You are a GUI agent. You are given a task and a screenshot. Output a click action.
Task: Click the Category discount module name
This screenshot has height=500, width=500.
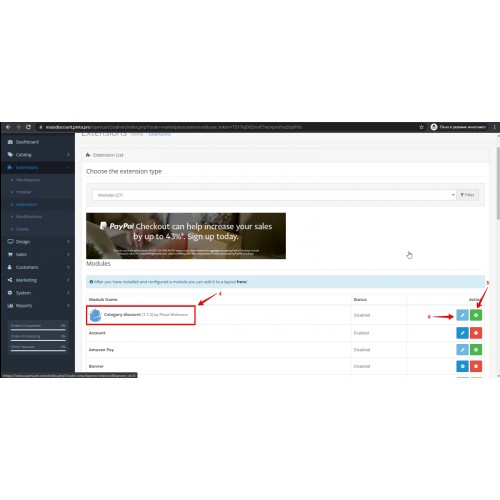pos(122,315)
